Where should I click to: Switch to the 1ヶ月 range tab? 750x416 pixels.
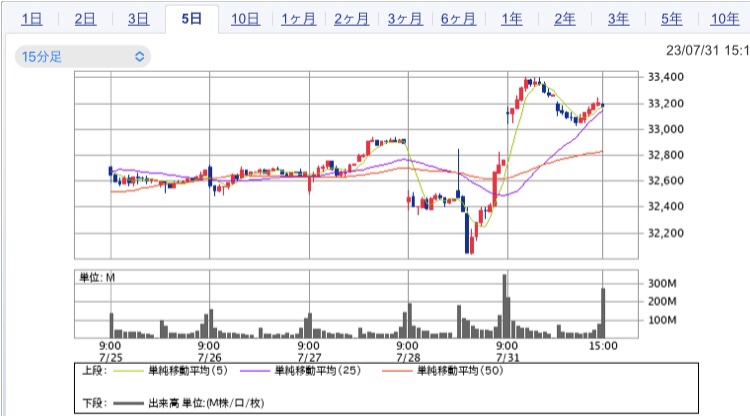click(298, 19)
